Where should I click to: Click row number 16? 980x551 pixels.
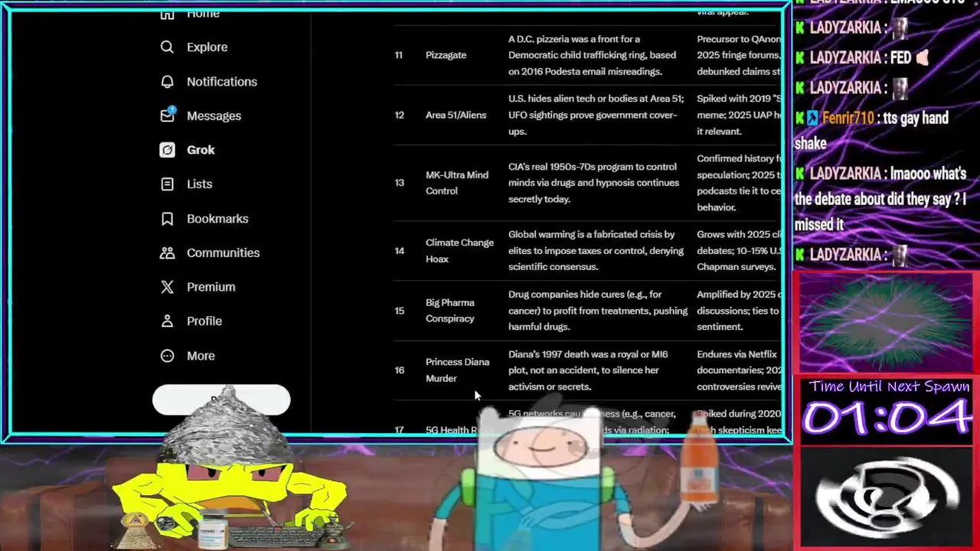(399, 370)
